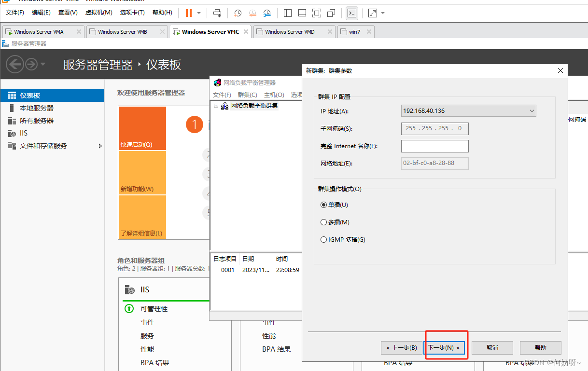Viewport: 588px width, 371px height.
Task: Click the take snapshot clock icon
Action: point(238,13)
